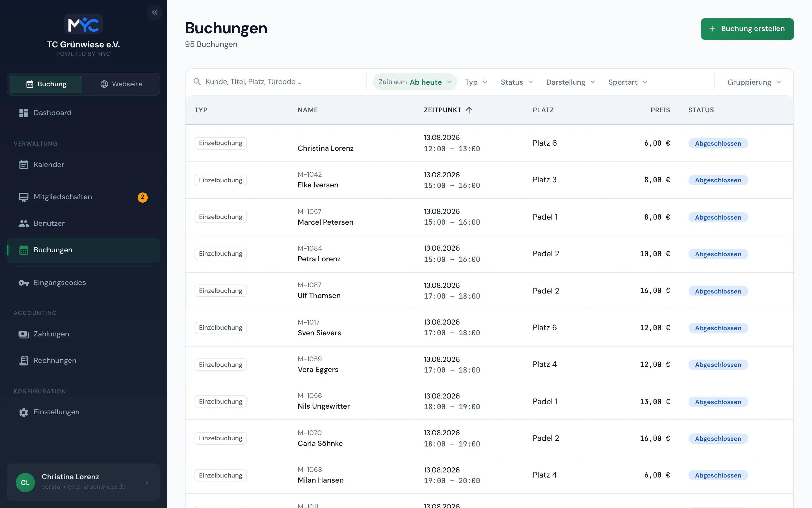Click the Mitgliedschaften badge showing 2

(143, 197)
